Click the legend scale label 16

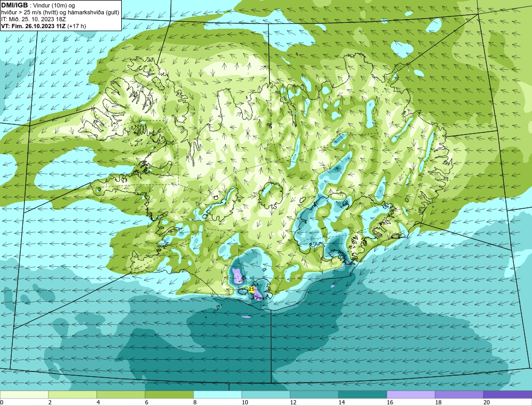tap(390, 402)
